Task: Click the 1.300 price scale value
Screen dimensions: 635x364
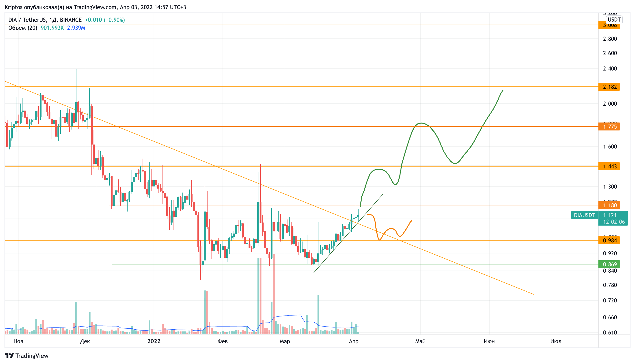Action: coord(610,186)
